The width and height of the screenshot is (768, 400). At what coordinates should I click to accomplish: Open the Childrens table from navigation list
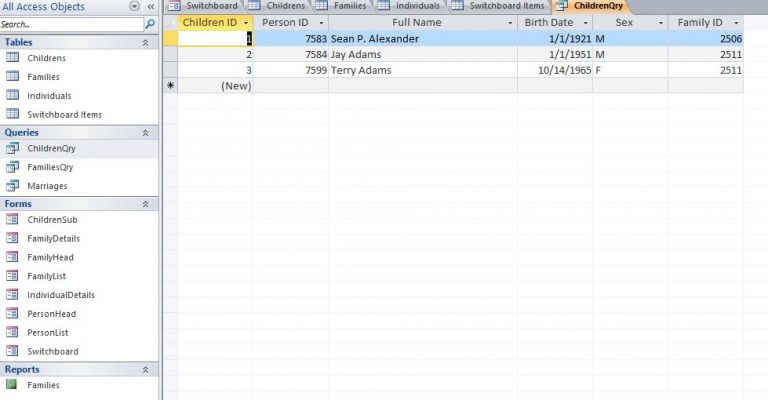pos(47,58)
